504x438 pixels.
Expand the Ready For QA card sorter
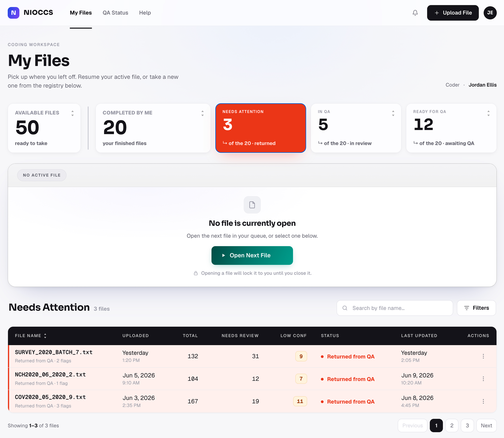(488, 113)
